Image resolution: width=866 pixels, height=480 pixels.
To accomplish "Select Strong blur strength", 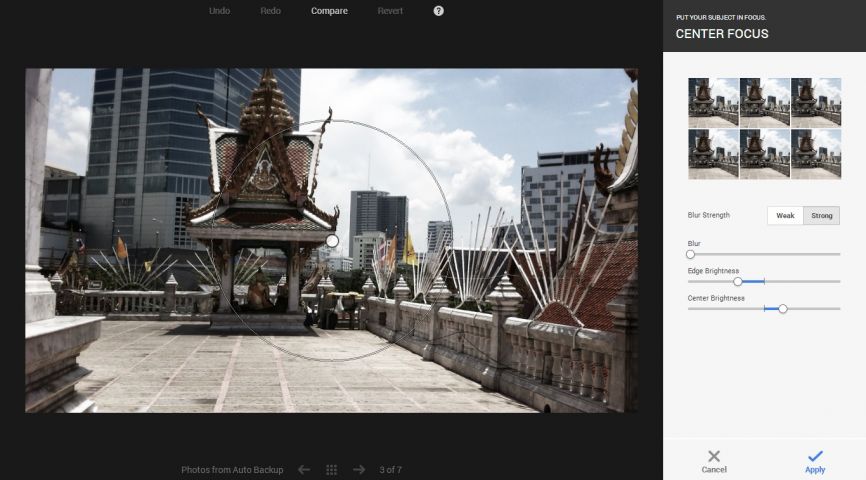I will click(x=821, y=215).
